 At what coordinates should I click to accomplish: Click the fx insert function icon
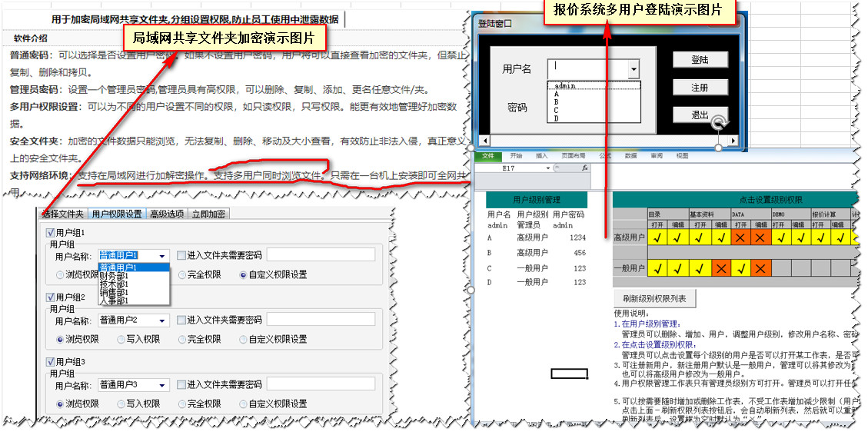coord(584,168)
